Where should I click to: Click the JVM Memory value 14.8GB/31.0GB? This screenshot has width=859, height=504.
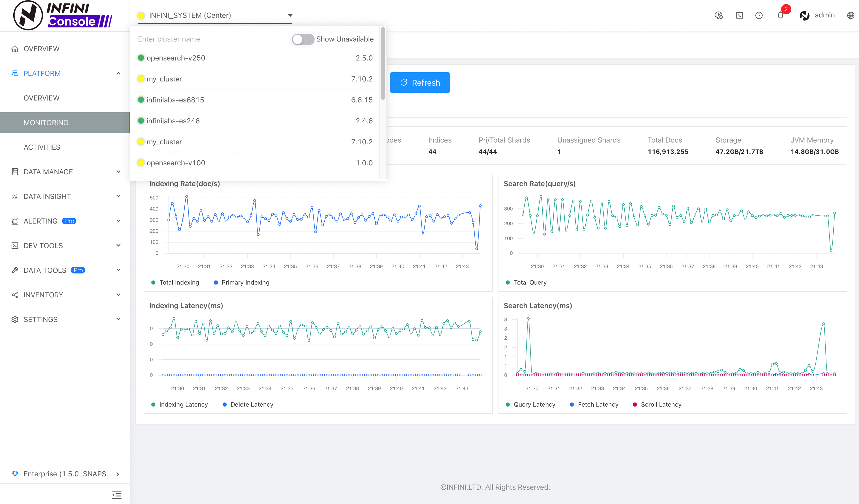point(815,152)
